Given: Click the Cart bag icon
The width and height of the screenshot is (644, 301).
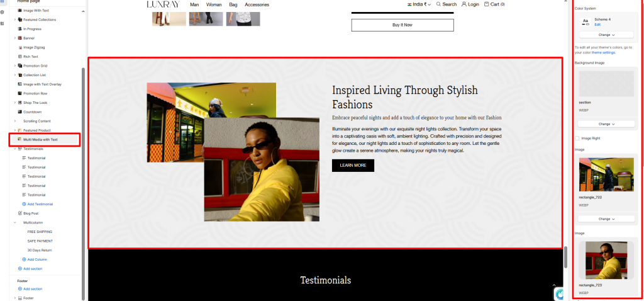Looking at the screenshot, I should pyautogui.click(x=487, y=4).
